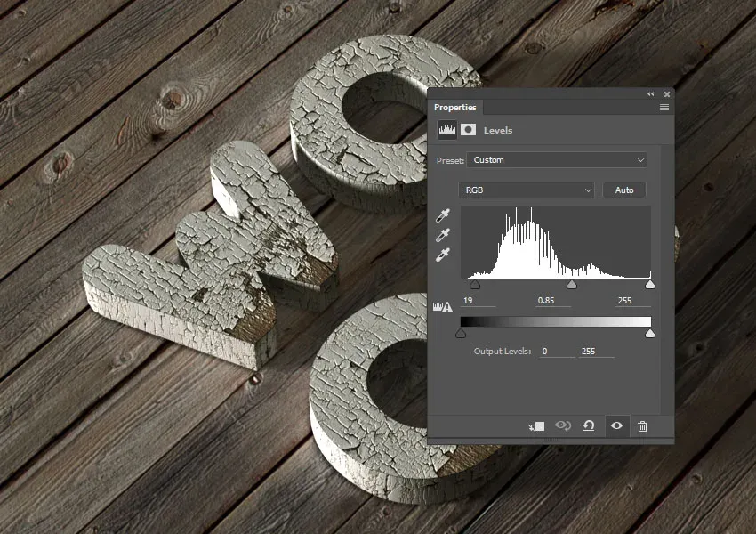This screenshot has height=534, width=756.
Task: Click the input shadows slider handle
Action: [x=475, y=285]
